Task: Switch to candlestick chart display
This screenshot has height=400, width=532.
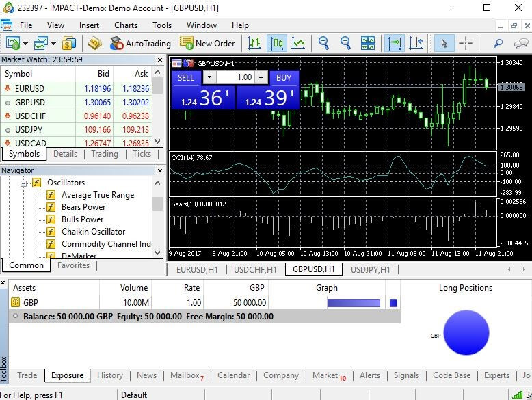Action: click(277, 43)
